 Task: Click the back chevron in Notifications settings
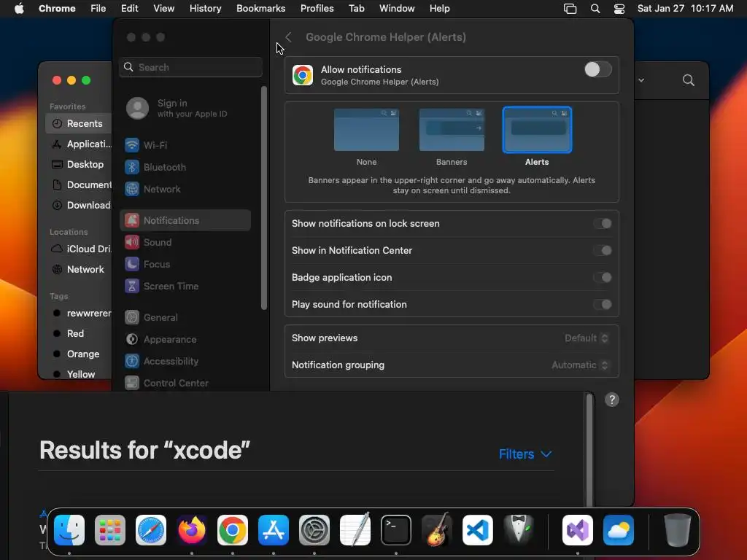click(288, 37)
